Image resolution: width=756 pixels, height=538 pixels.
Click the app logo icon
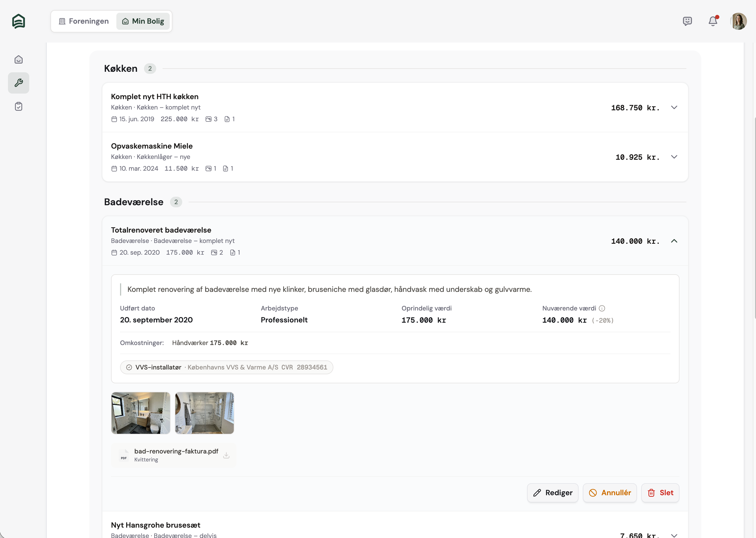(19, 21)
